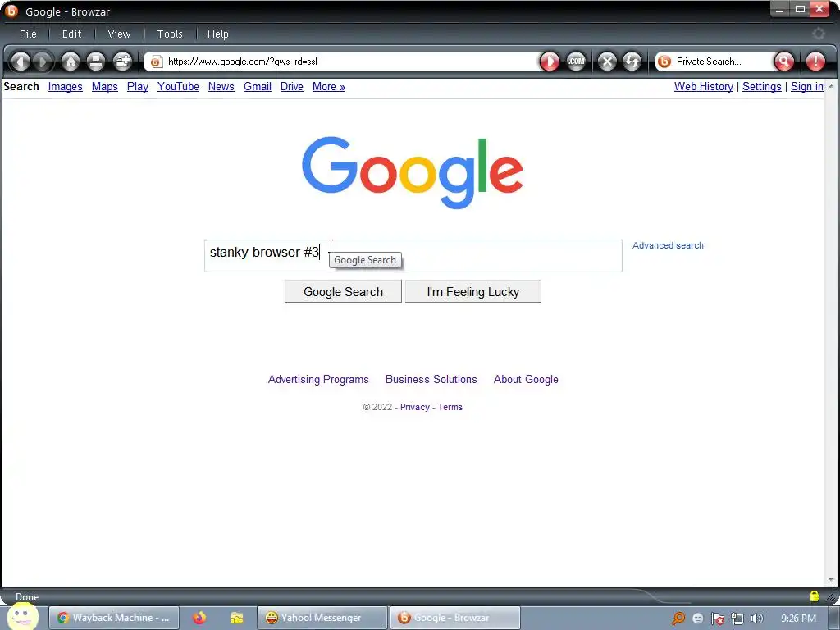840x630 pixels.
Task: Switch to Wayback Machine Chrome taskbar button
Action: click(x=114, y=618)
